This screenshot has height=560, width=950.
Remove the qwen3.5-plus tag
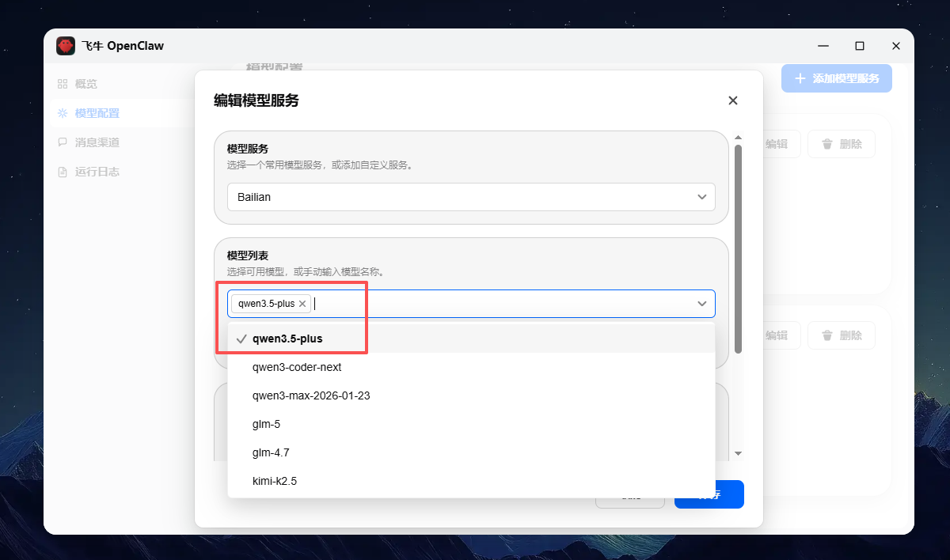pyautogui.click(x=302, y=304)
